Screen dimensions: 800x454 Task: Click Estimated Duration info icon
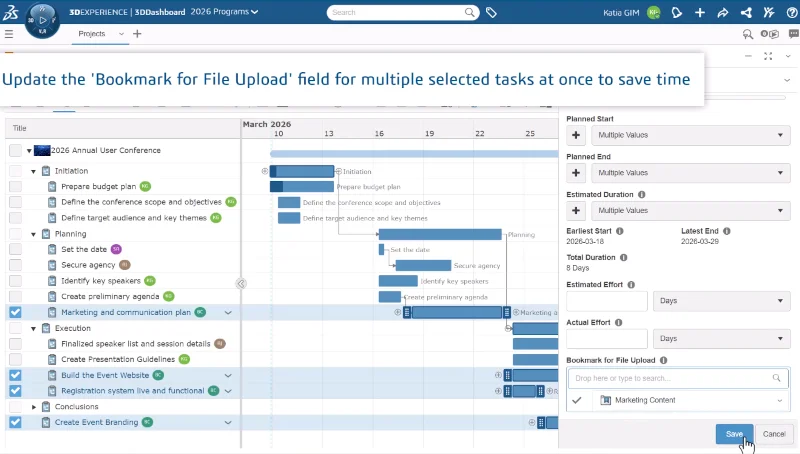(641, 194)
